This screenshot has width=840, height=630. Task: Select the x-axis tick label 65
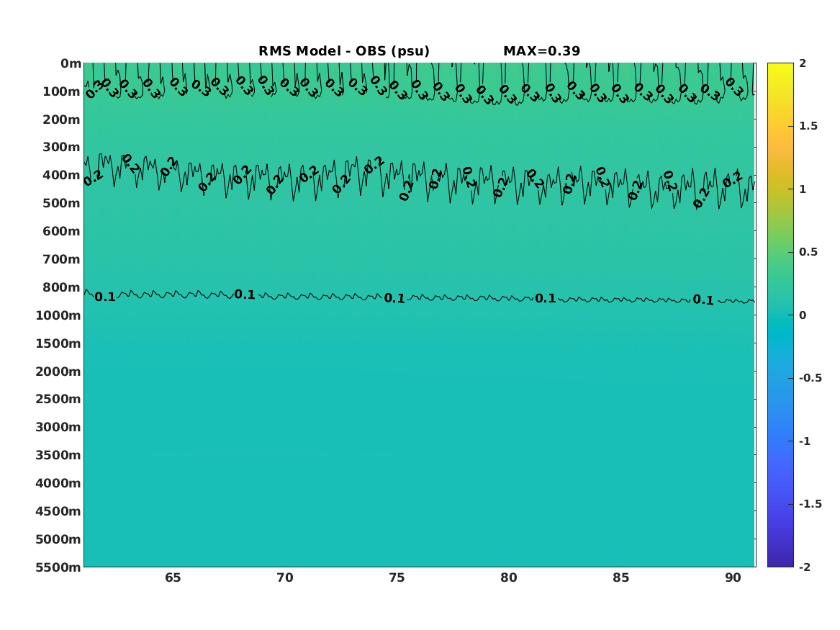[173, 577]
